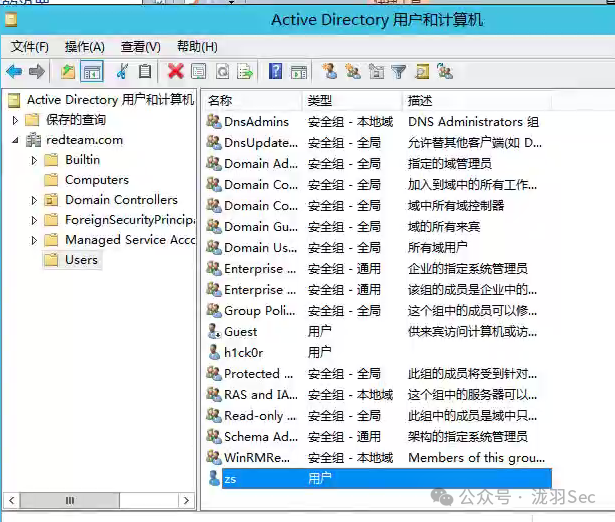This screenshot has height=522, width=615.
Task: Click the Cut scissors icon
Action: [x=122, y=72]
